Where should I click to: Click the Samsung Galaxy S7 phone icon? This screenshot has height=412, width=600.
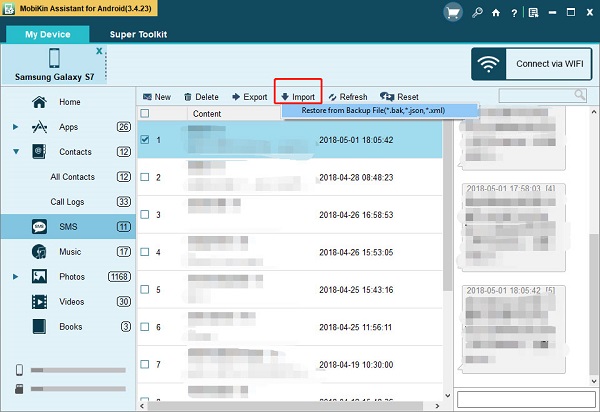[x=54, y=58]
